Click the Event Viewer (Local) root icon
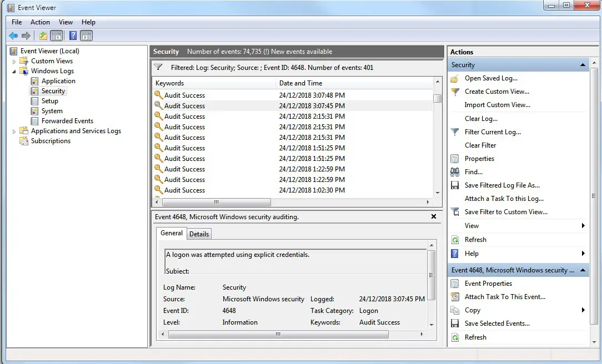 coord(13,51)
